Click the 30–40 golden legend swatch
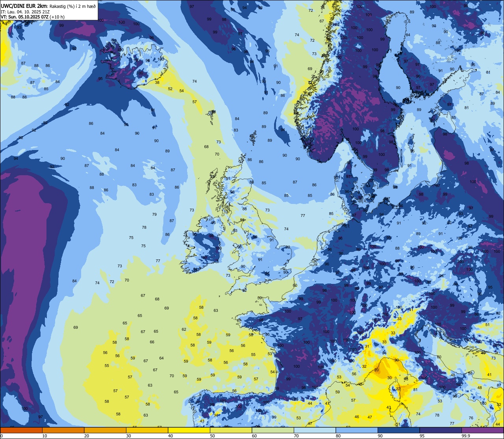 pyautogui.click(x=147, y=430)
